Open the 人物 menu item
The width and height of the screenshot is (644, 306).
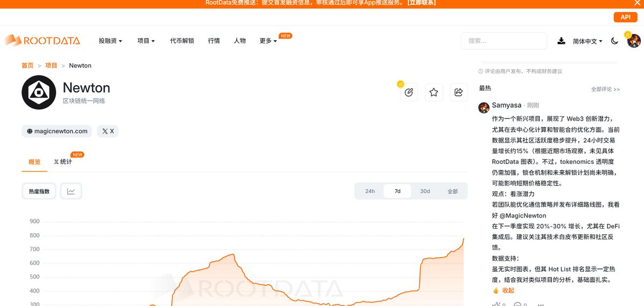click(240, 41)
